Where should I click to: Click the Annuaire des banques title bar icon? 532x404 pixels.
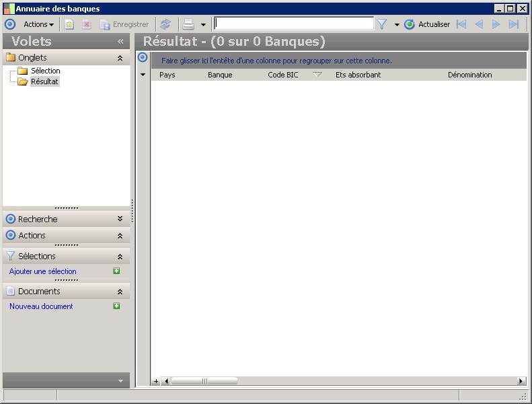point(9,9)
